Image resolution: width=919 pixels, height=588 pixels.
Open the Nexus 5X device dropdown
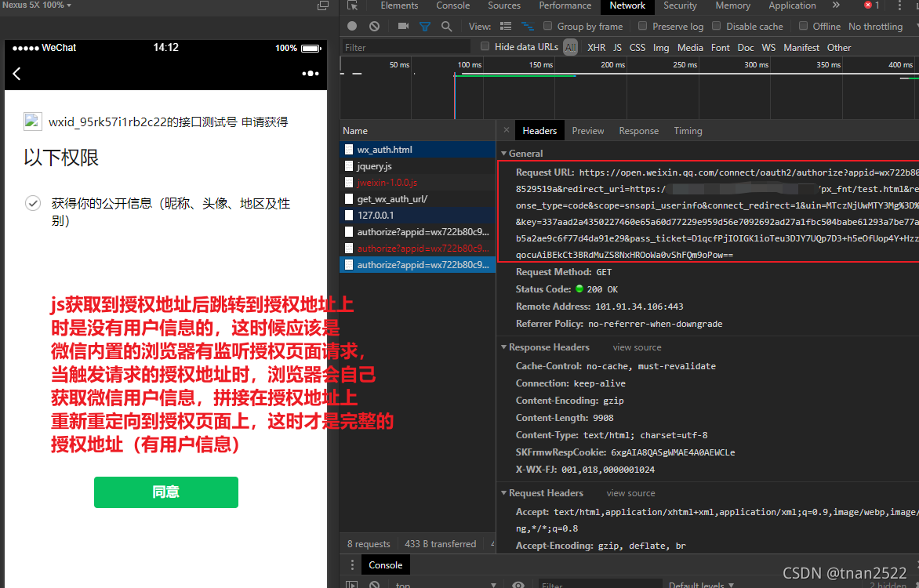pos(36,5)
